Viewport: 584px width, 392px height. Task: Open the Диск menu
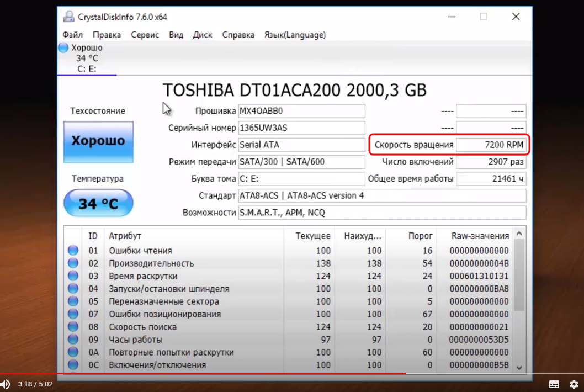point(203,35)
